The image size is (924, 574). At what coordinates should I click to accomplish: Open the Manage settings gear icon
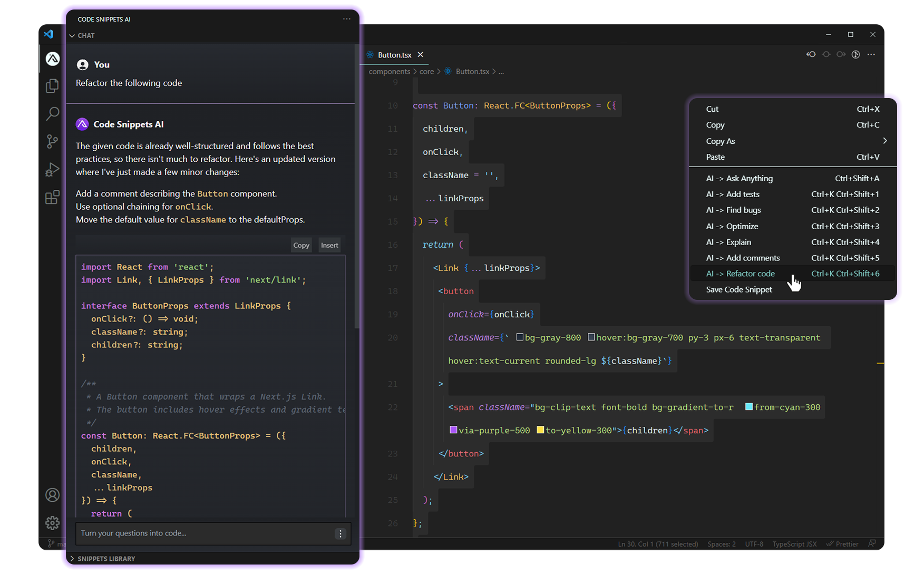pos(52,523)
